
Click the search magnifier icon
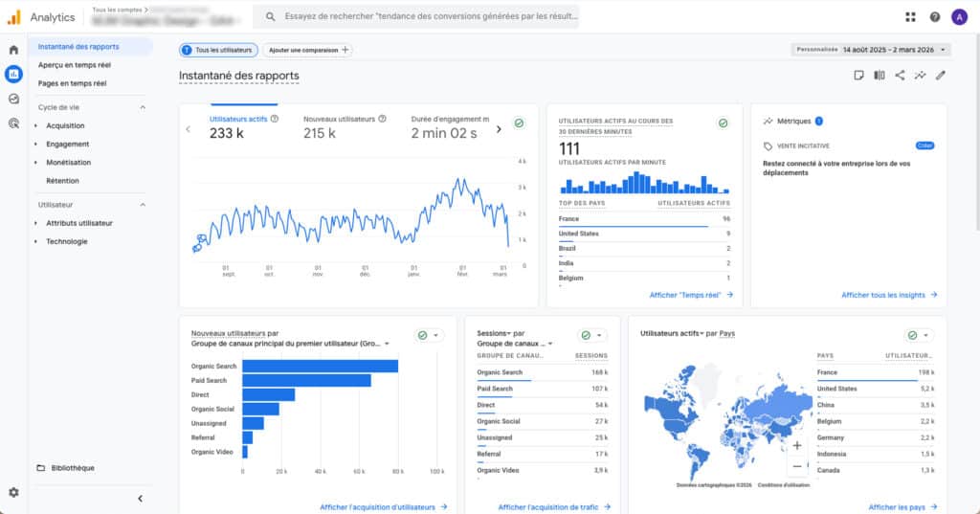[x=270, y=17]
